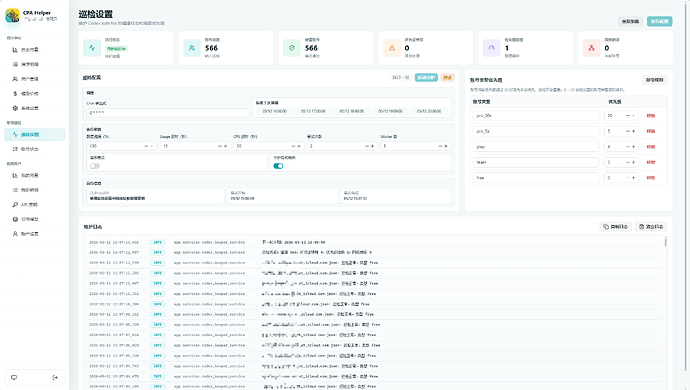This screenshot has height=390, width=690.
Task: Turn on the gray toggle switch on the left
Action: (95, 166)
